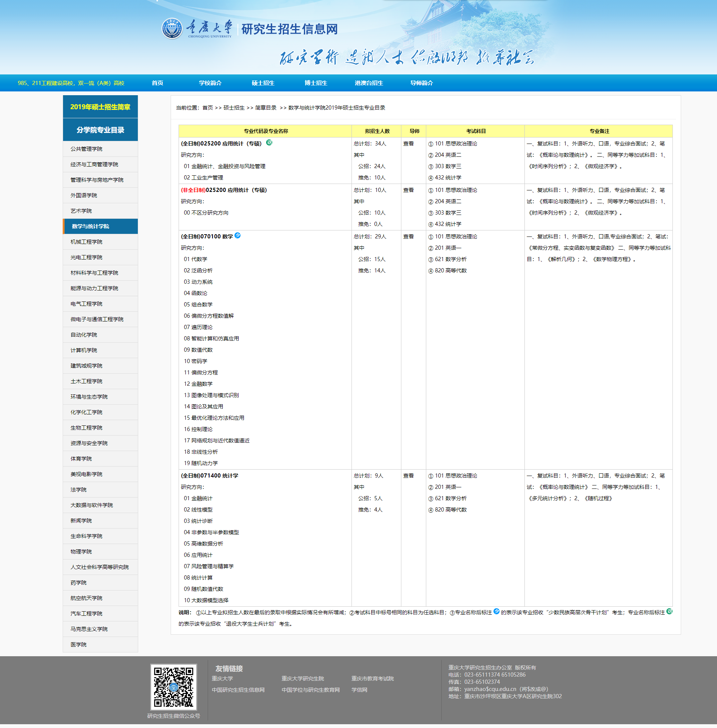Select 计算机学院 in sidebar
Screen dimensions: 717x728
[100, 350]
